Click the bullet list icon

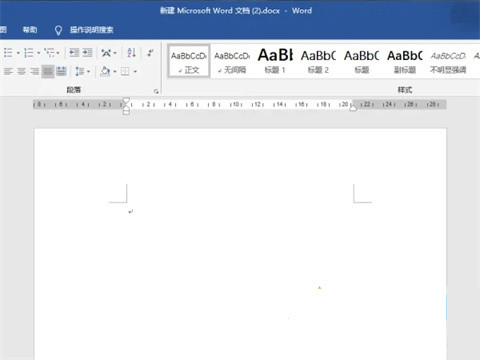8,53
